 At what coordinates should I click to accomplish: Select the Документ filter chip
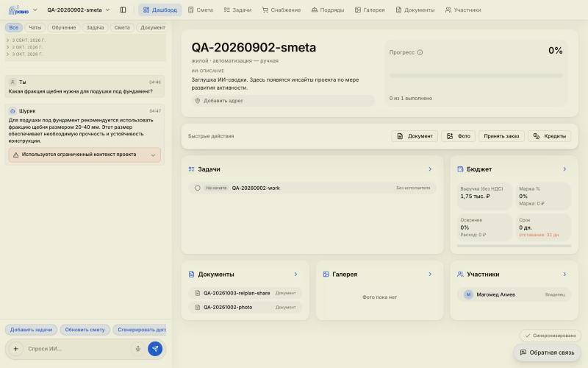tap(152, 27)
